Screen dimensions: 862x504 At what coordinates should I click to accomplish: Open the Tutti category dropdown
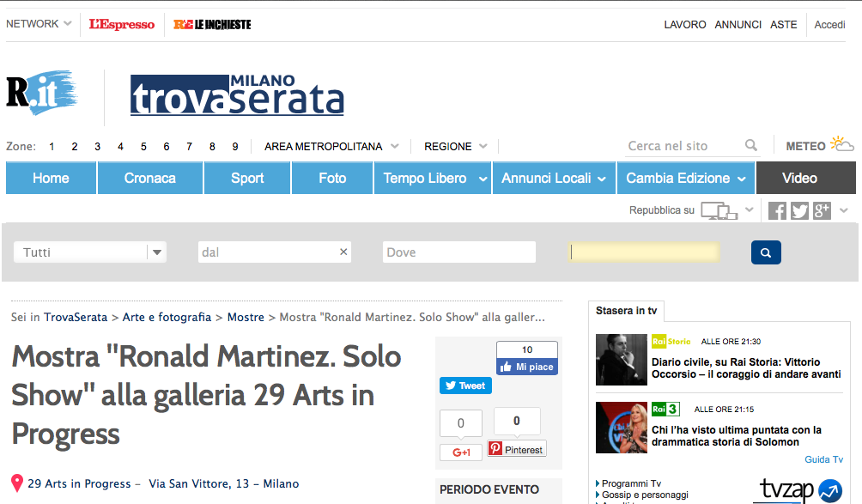click(90, 252)
